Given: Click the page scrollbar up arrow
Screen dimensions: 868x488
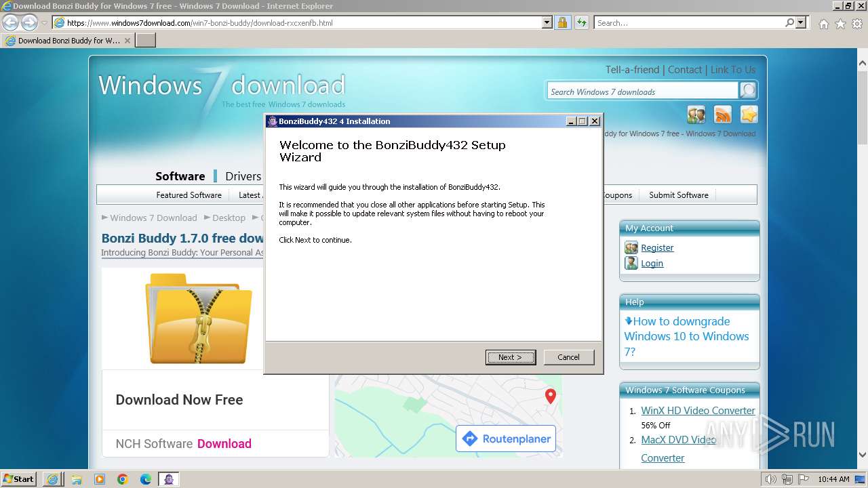Looking at the screenshot, I should 863,62.
